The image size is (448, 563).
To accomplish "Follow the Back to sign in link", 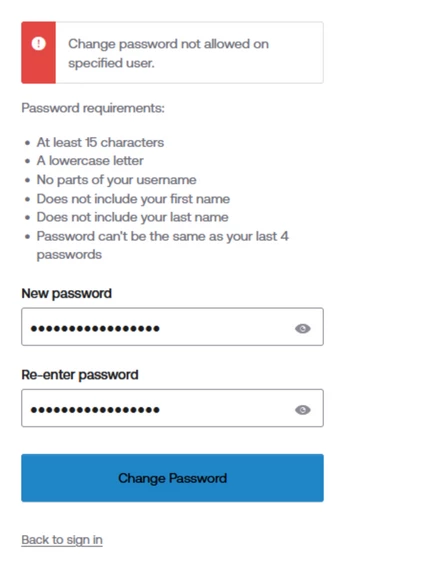I will (x=62, y=540).
